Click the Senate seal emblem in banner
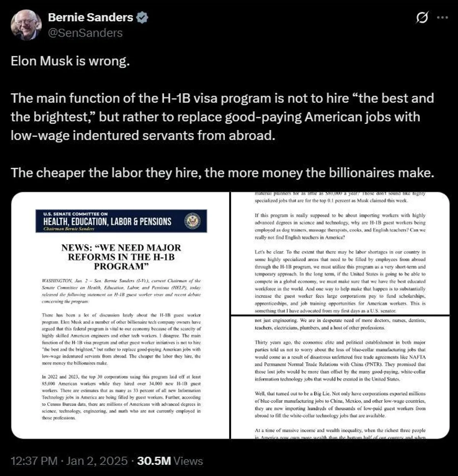458x476 pixels. coord(193,221)
